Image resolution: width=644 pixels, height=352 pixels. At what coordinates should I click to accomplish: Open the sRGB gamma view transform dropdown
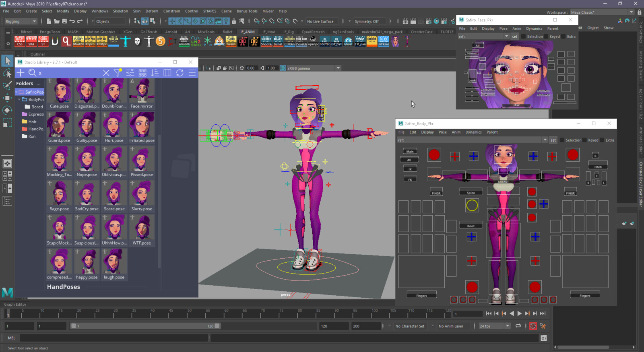(314, 68)
